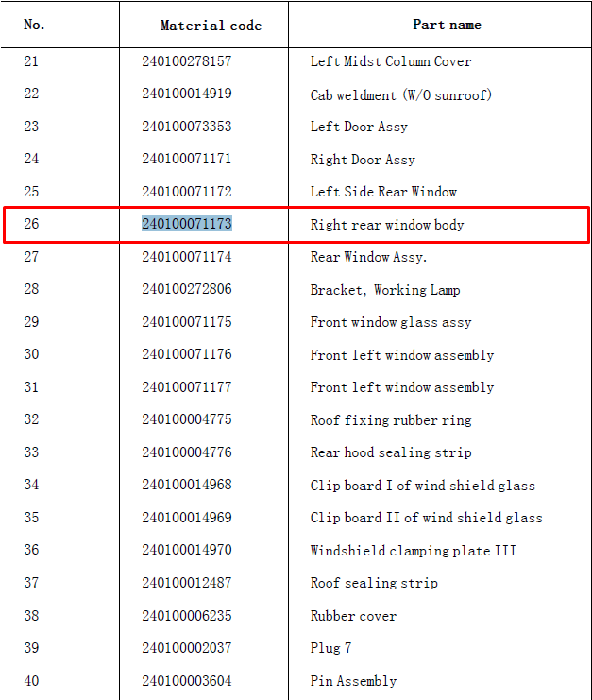
Task: Click Rear hood sealing strip entry
Action: click(391, 452)
